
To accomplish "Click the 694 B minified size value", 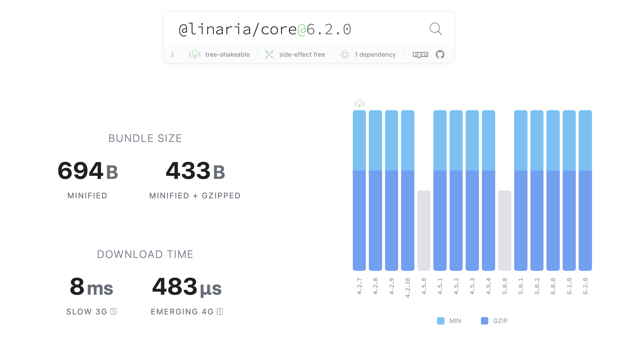I will [88, 171].
